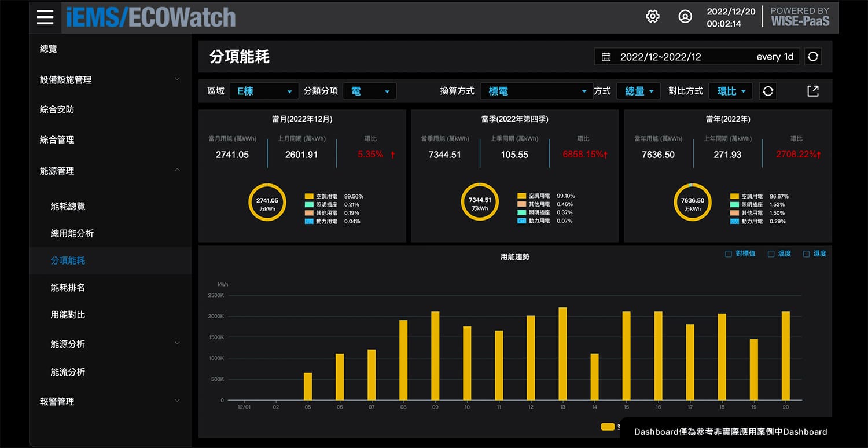Click the yellow chart legend marker below the graph
This screenshot has height=448, width=868.
coord(608,427)
